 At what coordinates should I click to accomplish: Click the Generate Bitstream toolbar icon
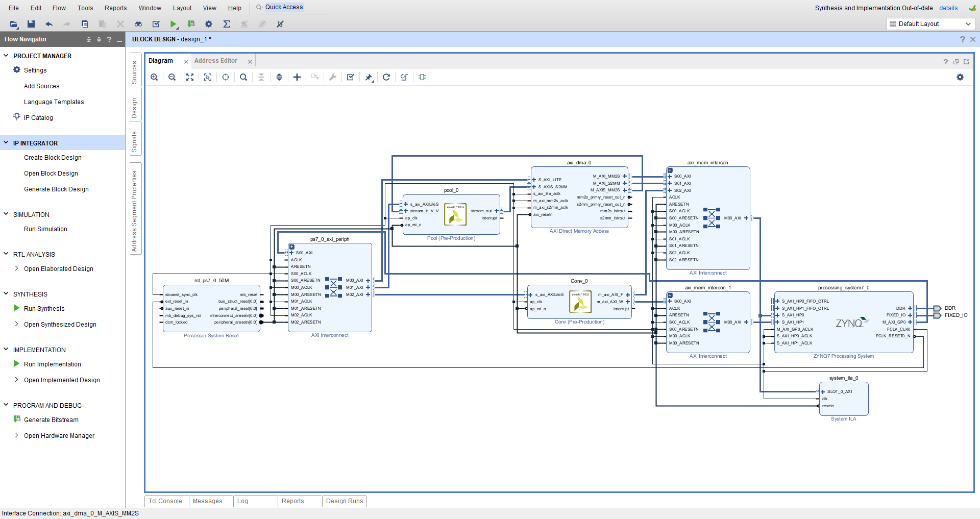point(191,24)
